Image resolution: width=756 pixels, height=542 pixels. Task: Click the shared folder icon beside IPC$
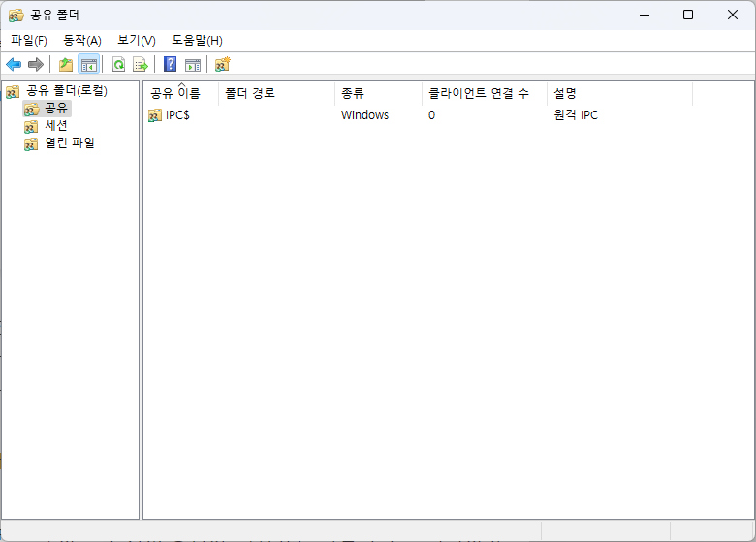pos(155,115)
